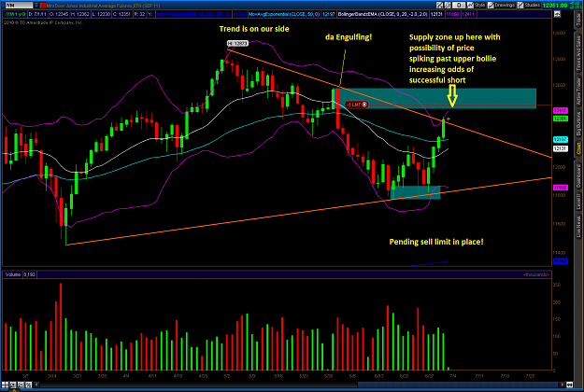This screenshot has height=392, width=584.
Task: Open the Active Trader side tab
Action: click(578, 91)
